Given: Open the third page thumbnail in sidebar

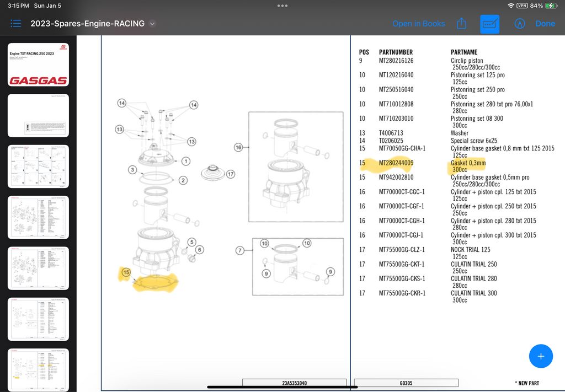Looking at the screenshot, I should tap(38, 166).
